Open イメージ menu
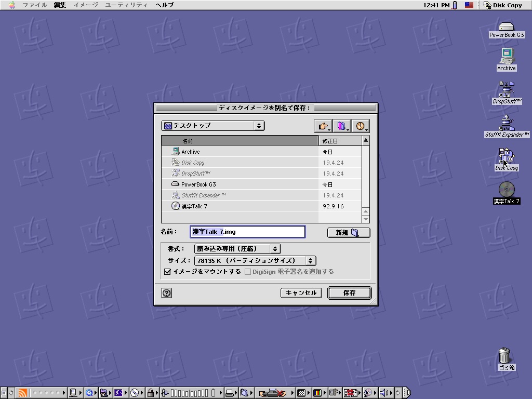This screenshot has width=532, height=399. [86, 5]
